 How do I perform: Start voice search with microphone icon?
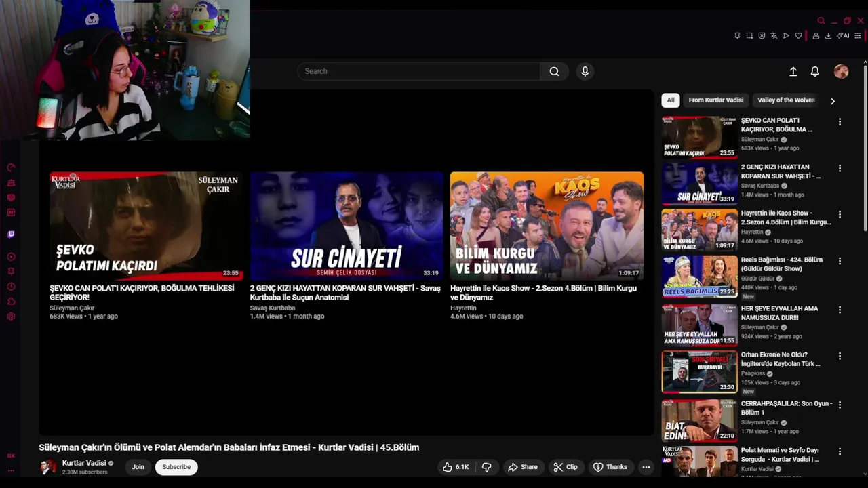point(585,71)
